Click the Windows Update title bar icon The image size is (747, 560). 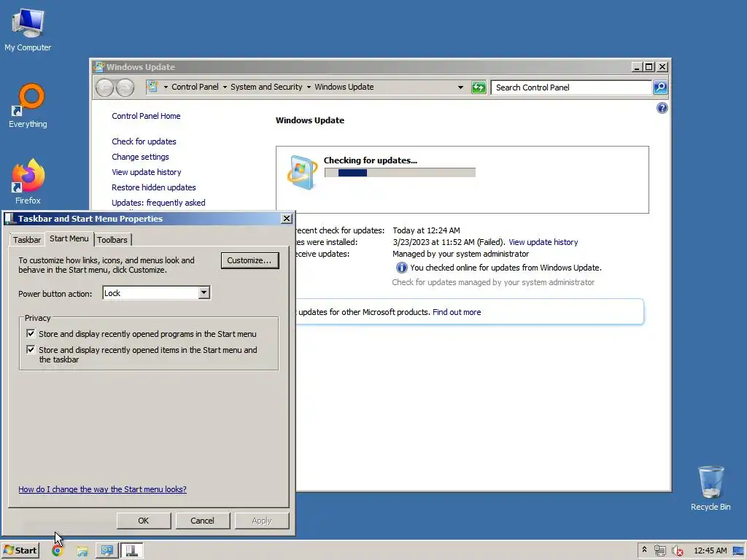[x=99, y=66]
